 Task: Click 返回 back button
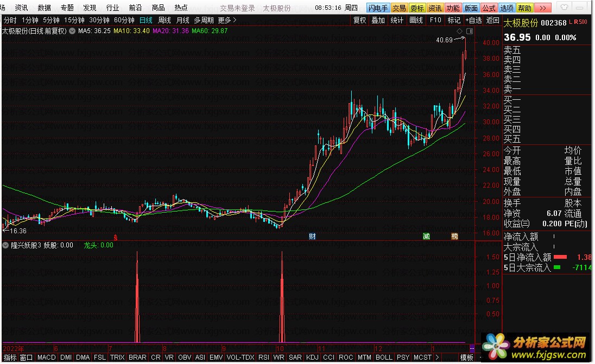(492, 20)
